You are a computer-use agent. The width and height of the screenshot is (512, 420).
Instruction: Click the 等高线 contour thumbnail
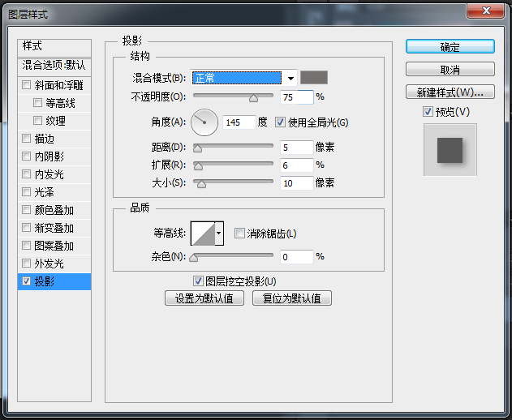pos(203,234)
